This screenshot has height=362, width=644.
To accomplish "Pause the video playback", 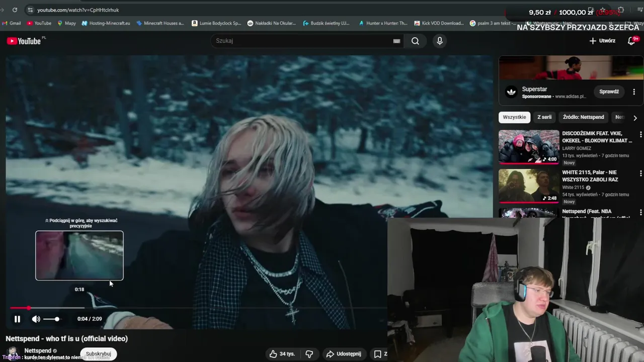I will tap(17, 319).
